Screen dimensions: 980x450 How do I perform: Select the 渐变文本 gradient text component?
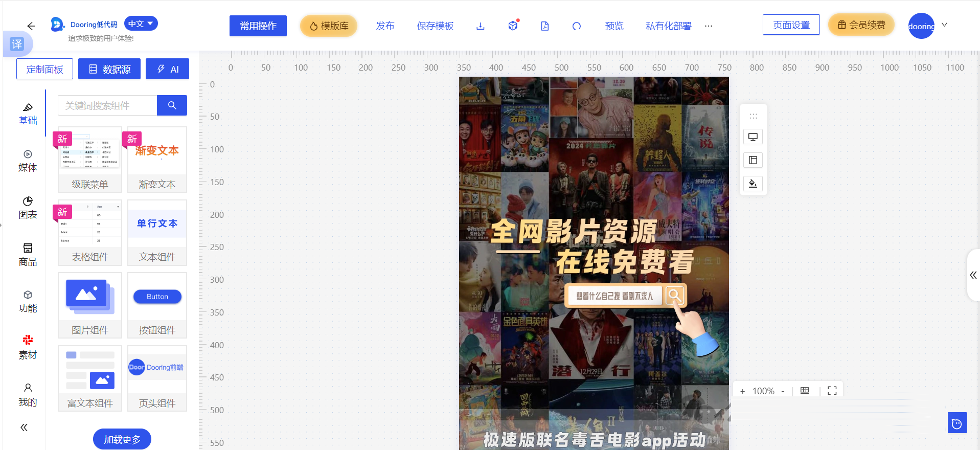pyautogui.click(x=157, y=160)
